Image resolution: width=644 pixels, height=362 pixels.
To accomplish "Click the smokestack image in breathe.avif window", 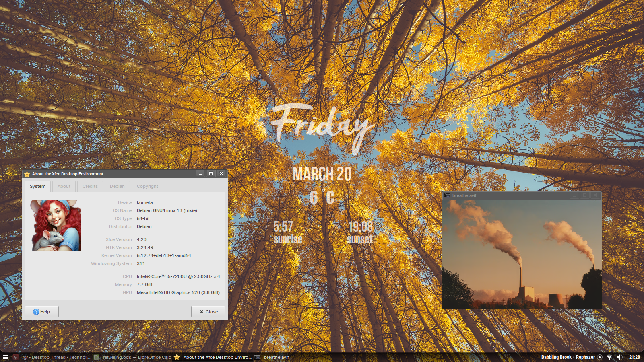I will click(x=522, y=254).
